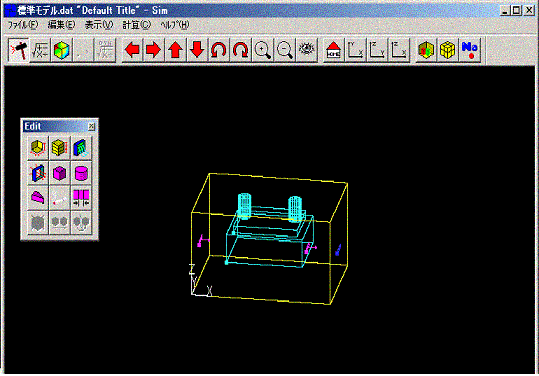Open the 計算(C) menu
This screenshot has height=376, width=539.
pos(136,25)
